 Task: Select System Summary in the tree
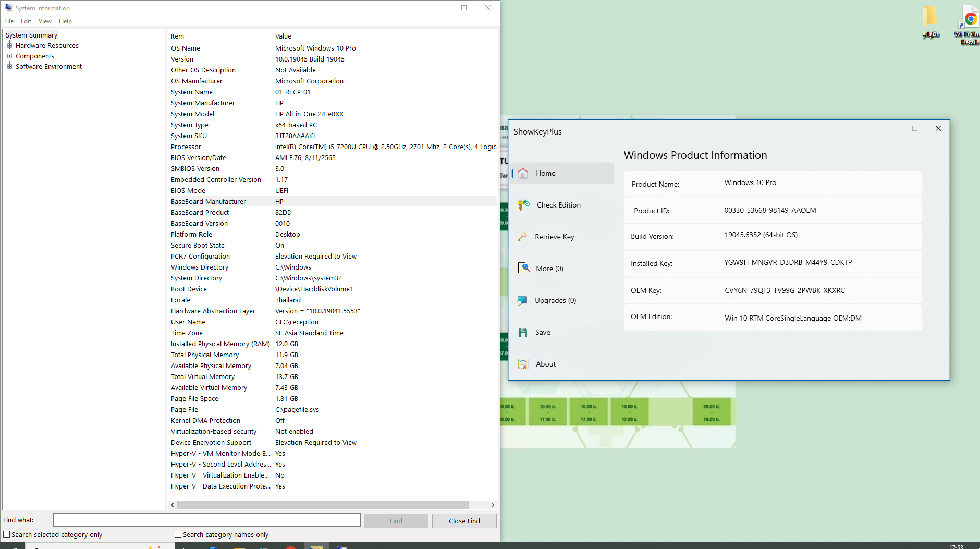(31, 35)
